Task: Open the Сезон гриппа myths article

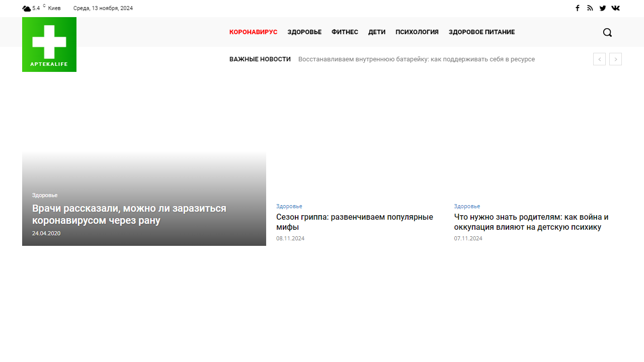Action: pyautogui.click(x=354, y=222)
